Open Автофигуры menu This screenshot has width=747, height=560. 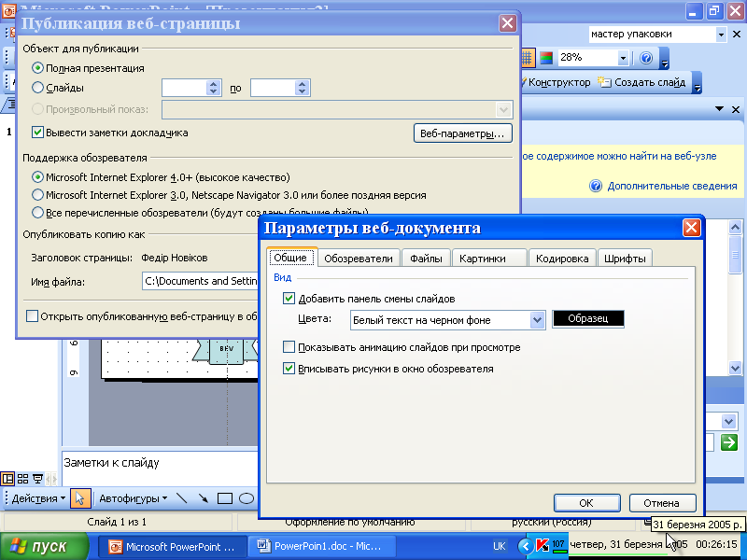(x=133, y=498)
